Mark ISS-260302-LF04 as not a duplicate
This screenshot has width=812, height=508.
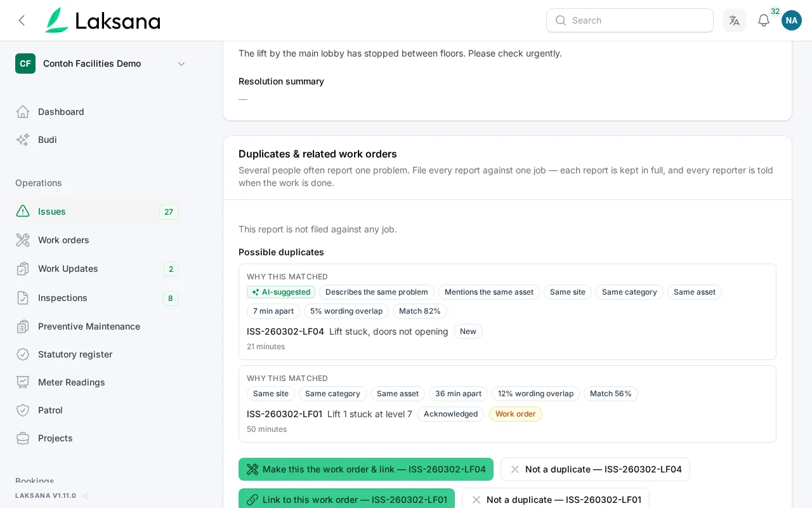point(595,469)
